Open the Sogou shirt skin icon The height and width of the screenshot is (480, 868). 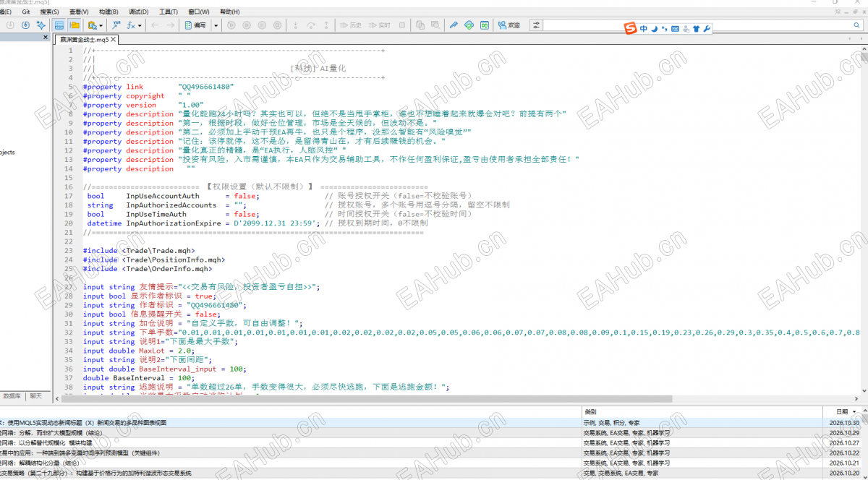(696, 29)
